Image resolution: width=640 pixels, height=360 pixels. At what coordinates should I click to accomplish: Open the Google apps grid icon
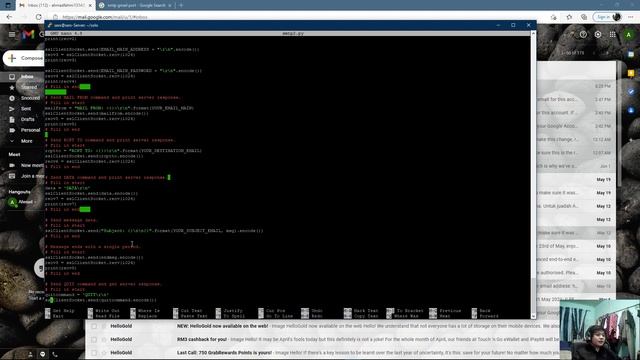coord(613,35)
